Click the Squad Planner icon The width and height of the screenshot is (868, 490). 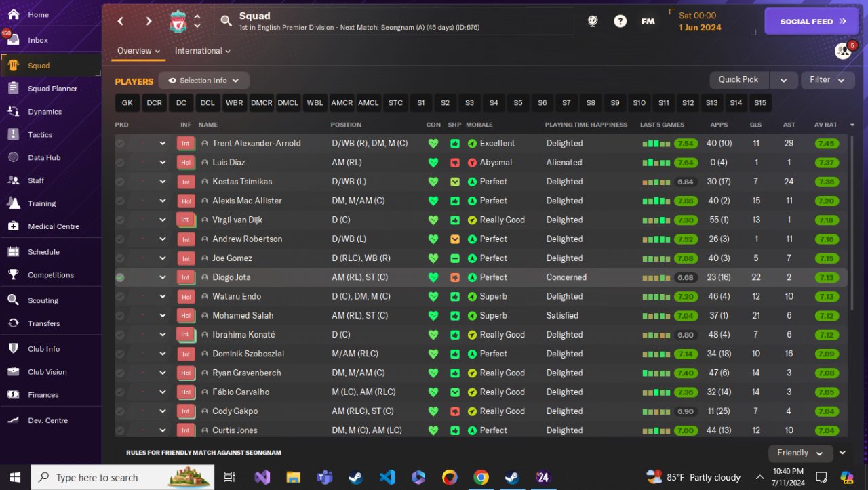pyautogui.click(x=14, y=88)
